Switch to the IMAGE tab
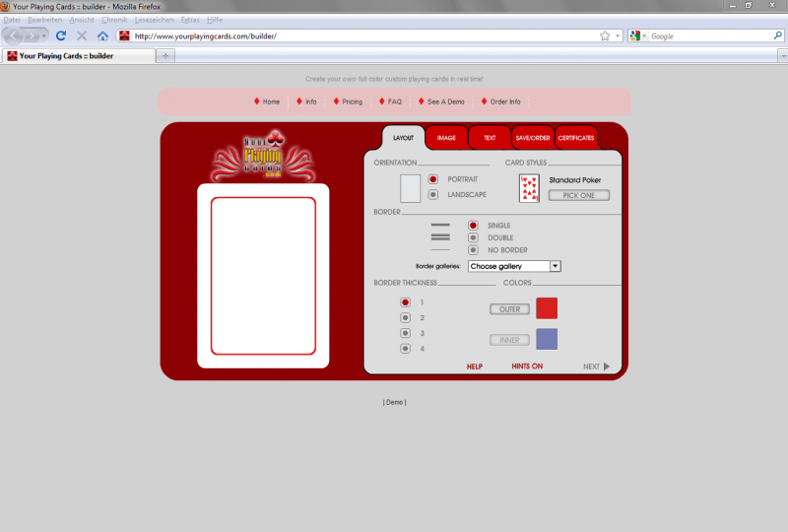This screenshot has width=788, height=532. (x=446, y=138)
